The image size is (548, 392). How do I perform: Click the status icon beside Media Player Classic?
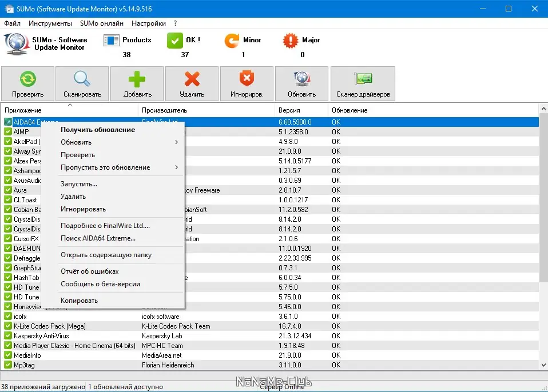point(8,346)
